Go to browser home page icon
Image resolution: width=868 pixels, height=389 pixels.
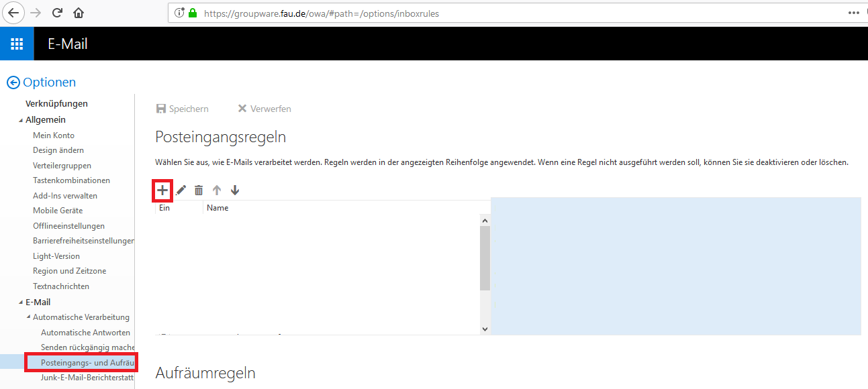coord(79,13)
